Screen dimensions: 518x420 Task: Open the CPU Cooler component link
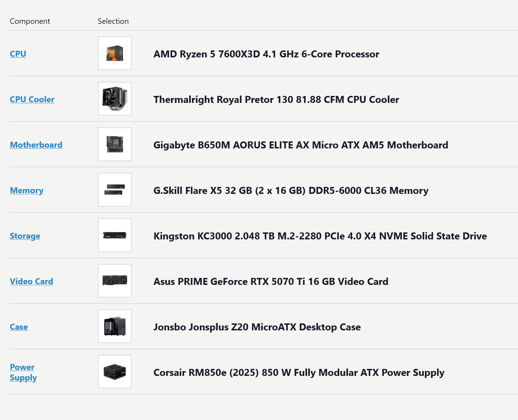(32, 99)
